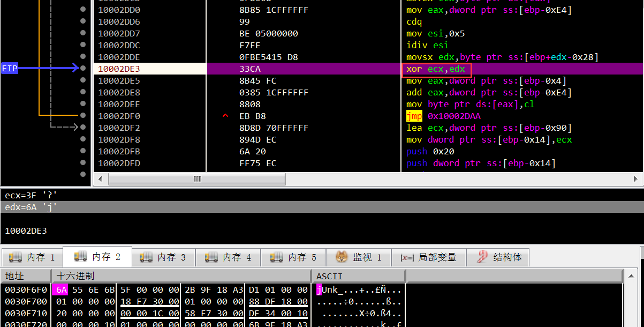Select mov dword ptr ss:[ebp-0x14],ecx instruction
The width and height of the screenshot is (644, 327).
point(489,139)
